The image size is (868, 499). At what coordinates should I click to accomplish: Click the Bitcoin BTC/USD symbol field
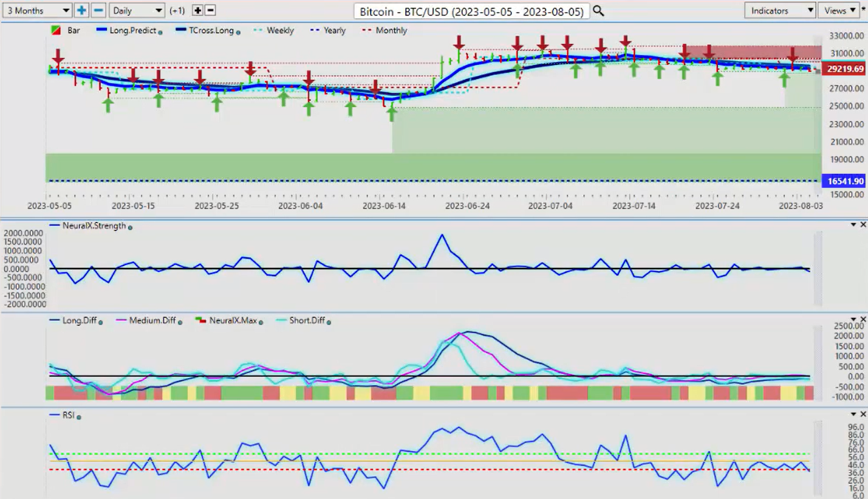point(471,12)
